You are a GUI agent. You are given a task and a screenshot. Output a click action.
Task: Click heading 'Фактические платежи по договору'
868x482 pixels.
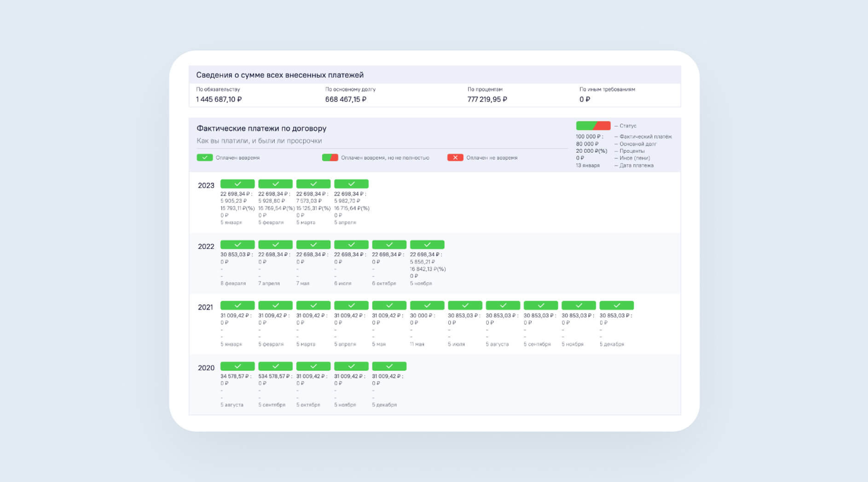pos(261,128)
